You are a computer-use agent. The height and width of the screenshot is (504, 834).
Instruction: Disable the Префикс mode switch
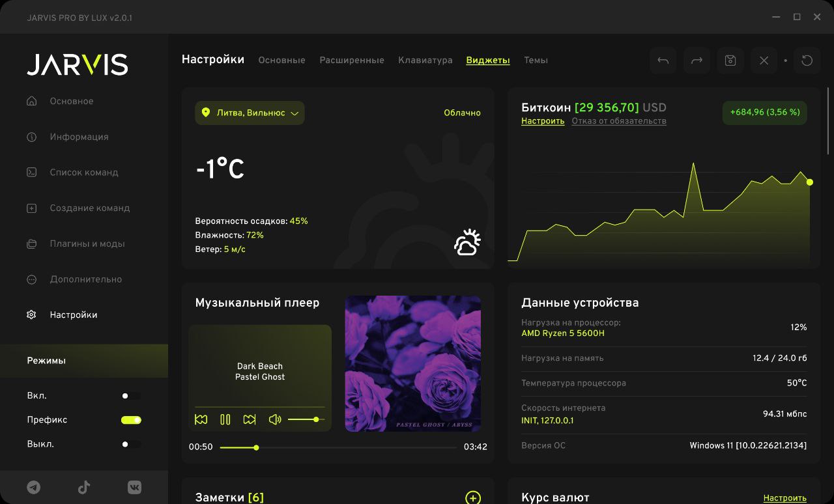coord(131,420)
